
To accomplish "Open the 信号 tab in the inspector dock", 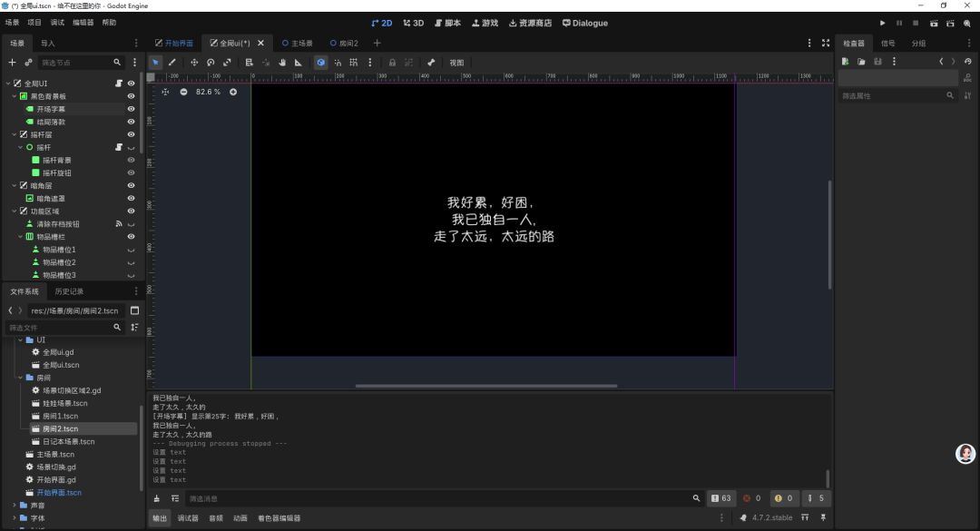I will (x=887, y=44).
